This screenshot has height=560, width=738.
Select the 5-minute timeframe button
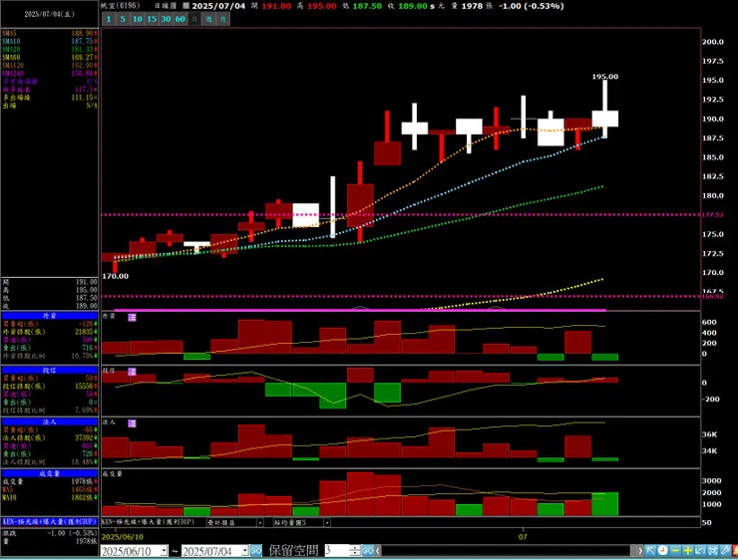pyautogui.click(x=123, y=19)
